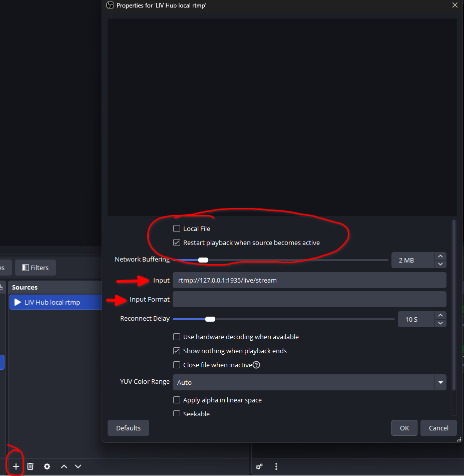The width and height of the screenshot is (464, 476).
Task: Click the help icon beside Close file when inactive
Action: (x=256, y=365)
